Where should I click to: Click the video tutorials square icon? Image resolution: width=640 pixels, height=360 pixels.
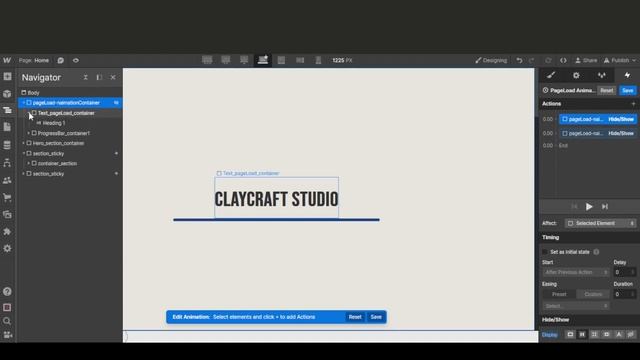point(7,307)
